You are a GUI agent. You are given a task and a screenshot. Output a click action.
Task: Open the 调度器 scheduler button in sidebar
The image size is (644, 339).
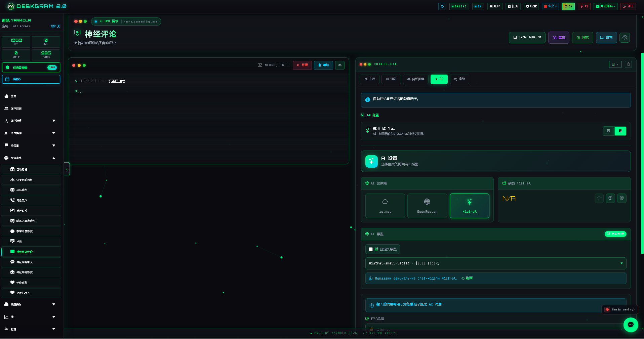(31, 79)
